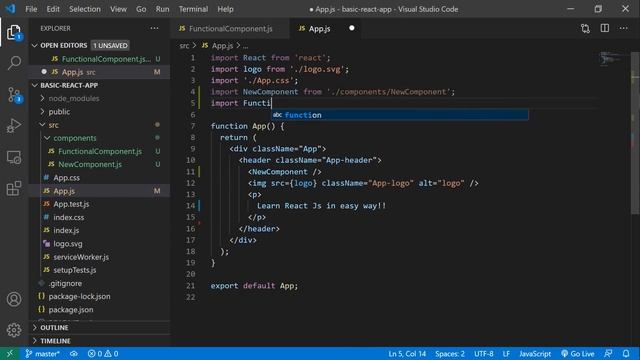Image resolution: width=640 pixels, height=360 pixels.
Task: Open errors and warnings count in status bar
Action: pos(103,353)
